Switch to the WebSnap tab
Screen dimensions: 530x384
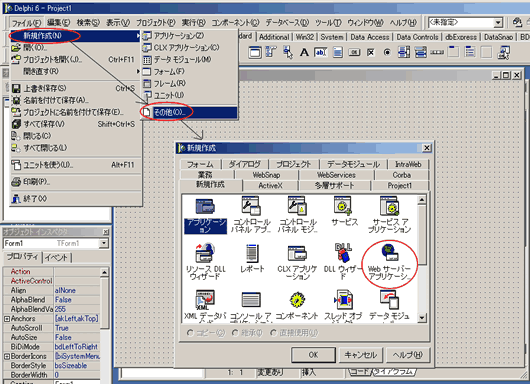tap(266, 175)
